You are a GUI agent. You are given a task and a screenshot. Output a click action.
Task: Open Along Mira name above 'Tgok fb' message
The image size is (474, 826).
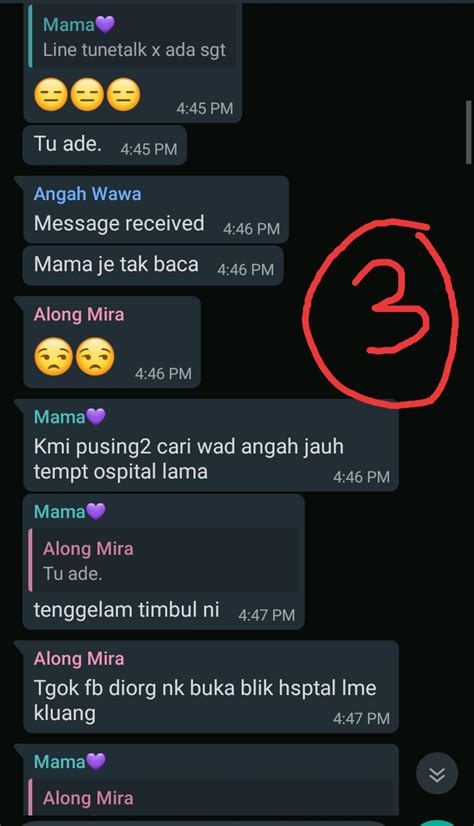pos(79,658)
